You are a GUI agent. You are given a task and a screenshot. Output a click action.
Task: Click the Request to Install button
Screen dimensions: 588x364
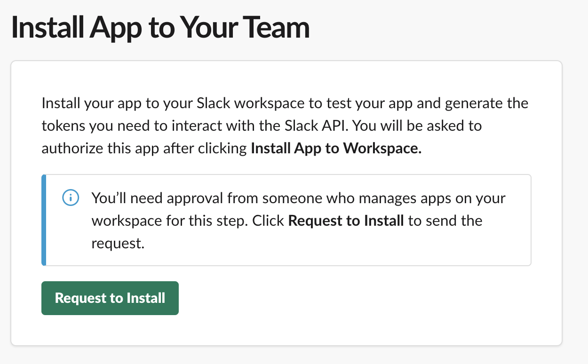[110, 298]
